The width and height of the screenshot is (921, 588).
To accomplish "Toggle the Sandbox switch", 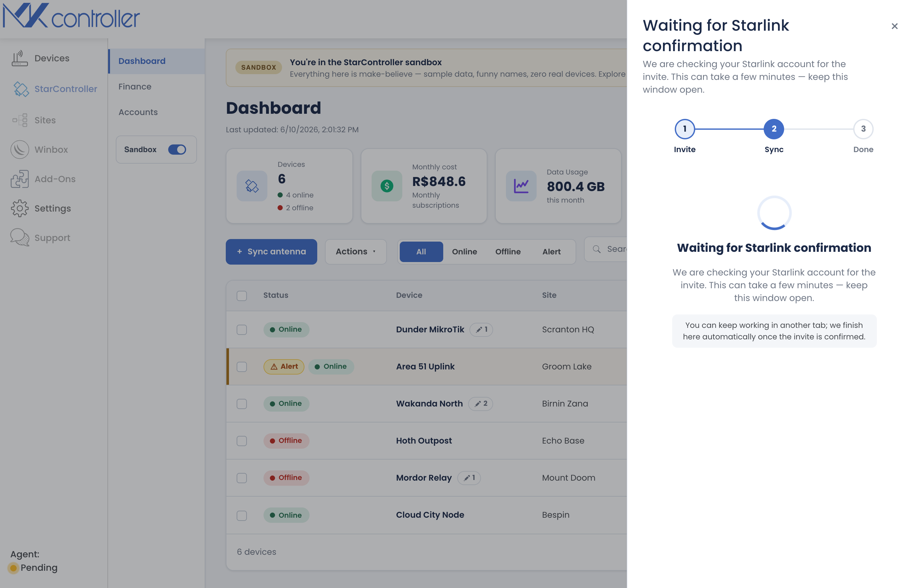I will tap(177, 150).
